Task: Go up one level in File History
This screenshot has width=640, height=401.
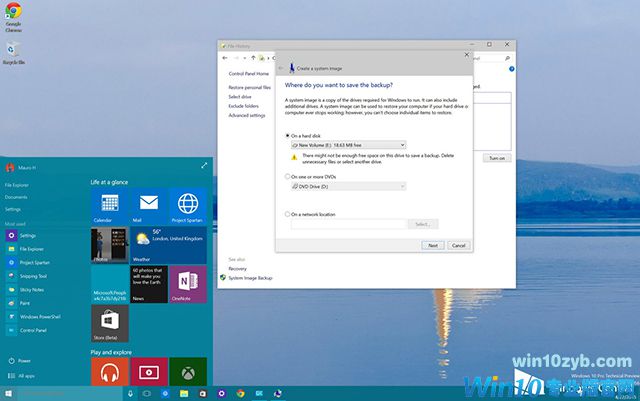Action: click(x=253, y=58)
